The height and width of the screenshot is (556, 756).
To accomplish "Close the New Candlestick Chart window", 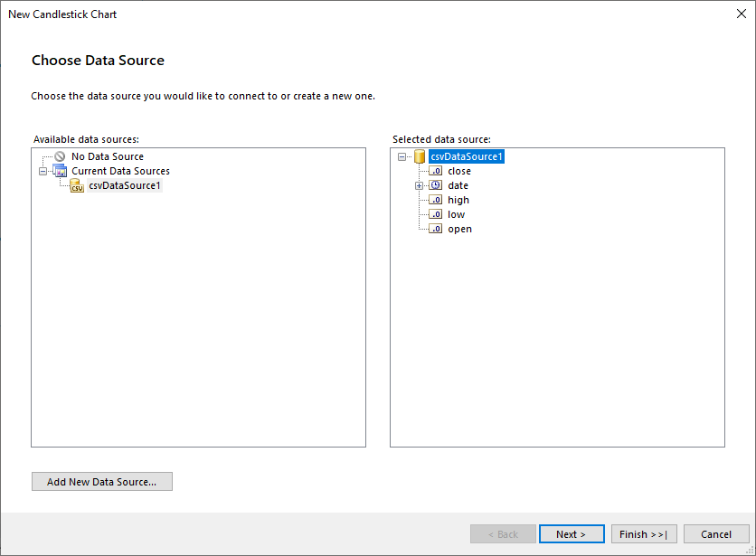I will (x=742, y=14).
